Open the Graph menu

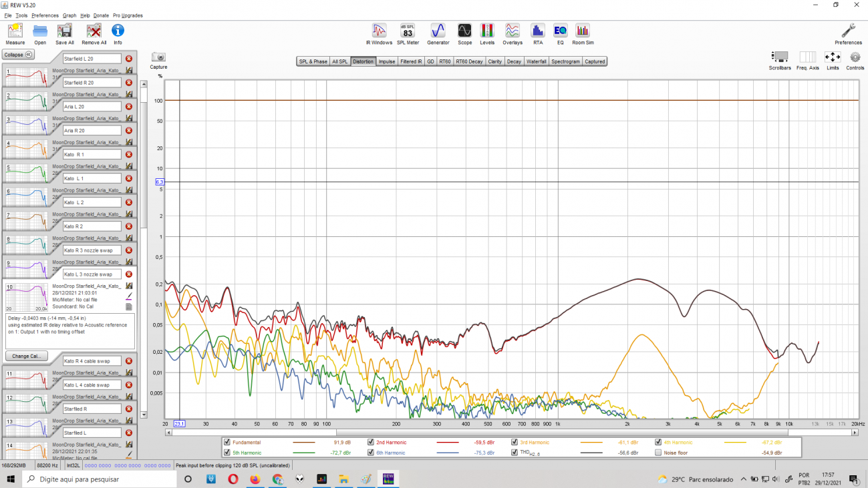click(x=69, y=15)
